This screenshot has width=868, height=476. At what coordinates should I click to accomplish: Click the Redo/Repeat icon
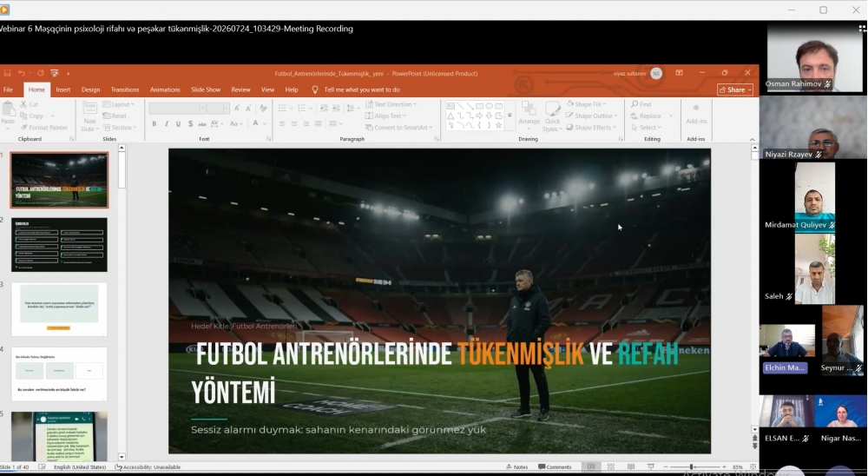pos(41,73)
